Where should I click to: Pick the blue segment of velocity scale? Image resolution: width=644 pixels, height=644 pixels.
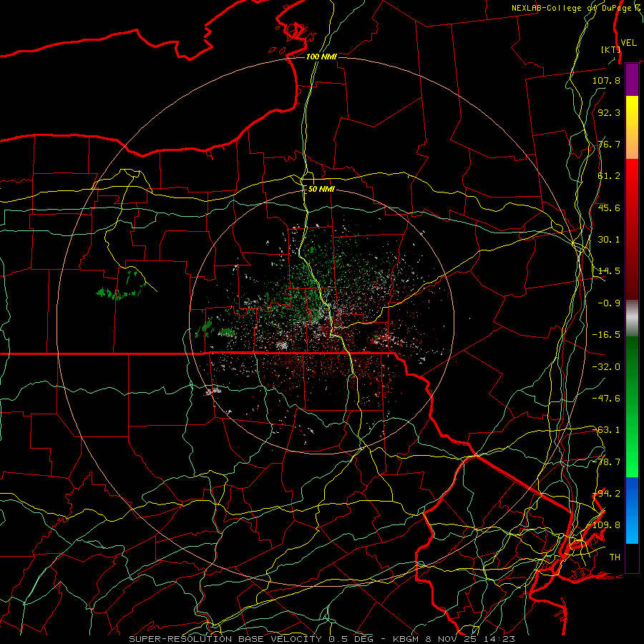pos(632,510)
